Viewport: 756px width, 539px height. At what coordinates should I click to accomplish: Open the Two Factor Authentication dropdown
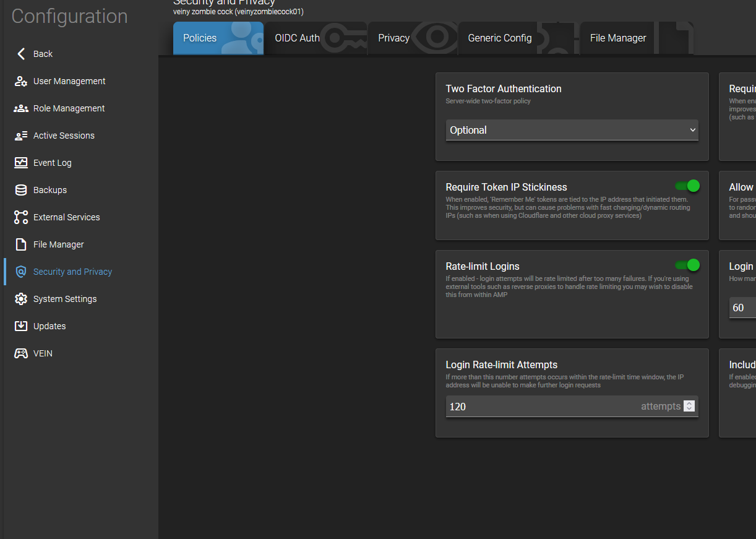tap(572, 130)
